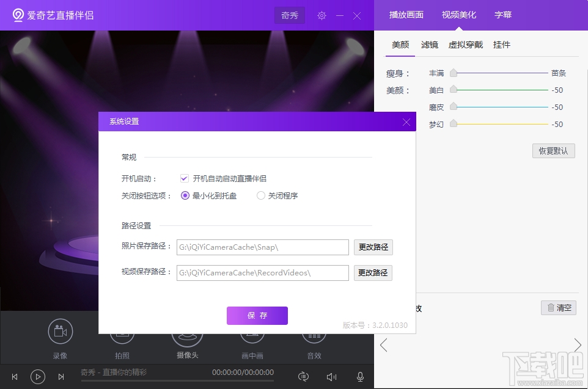588x389 pixels.
Task: Open the settings gear in the title bar
Action: point(322,15)
